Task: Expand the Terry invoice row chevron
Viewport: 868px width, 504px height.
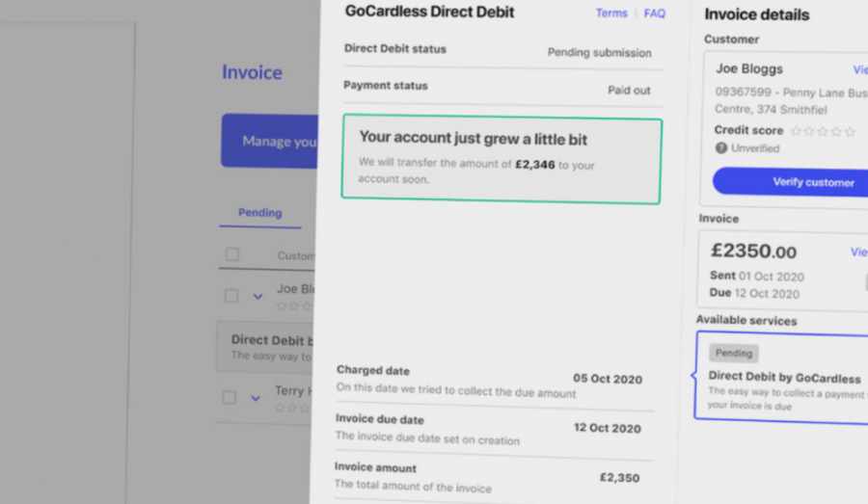Action: point(256,397)
